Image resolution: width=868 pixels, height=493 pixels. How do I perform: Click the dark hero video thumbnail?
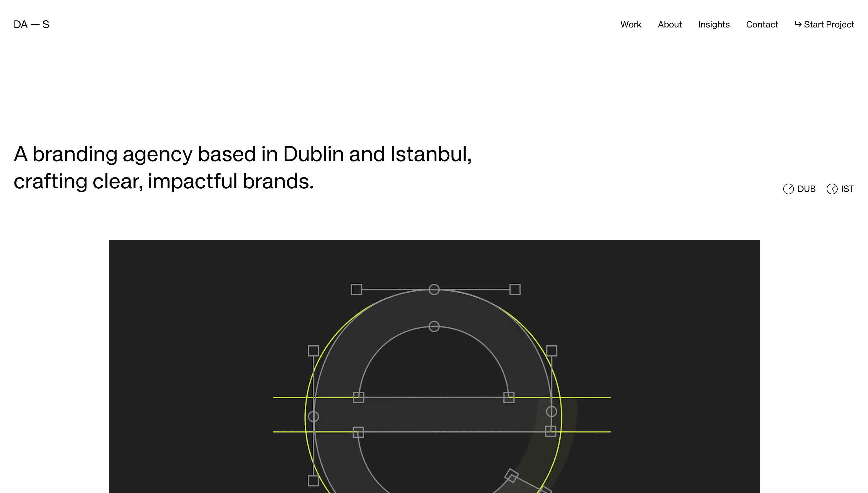click(x=434, y=366)
